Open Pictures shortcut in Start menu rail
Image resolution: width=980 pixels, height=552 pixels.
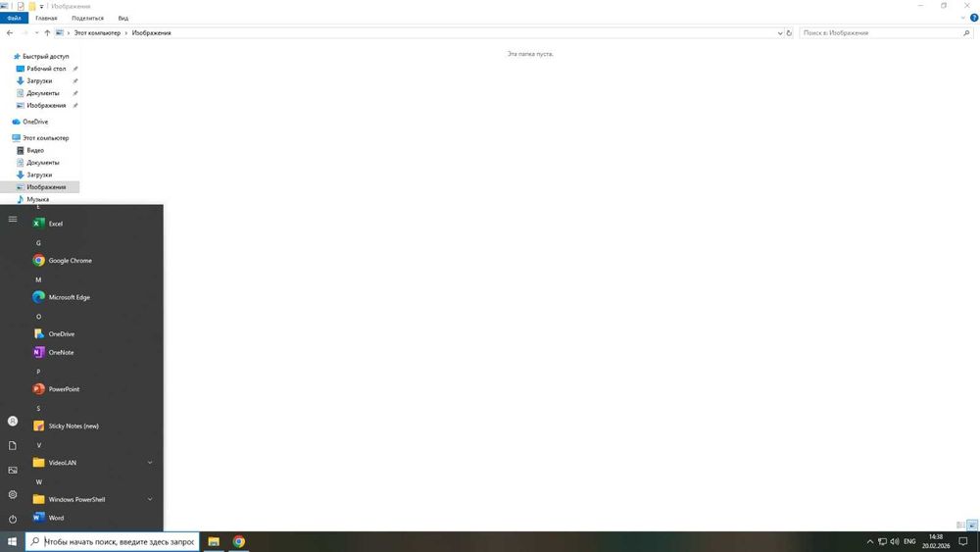(x=13, y=470)
